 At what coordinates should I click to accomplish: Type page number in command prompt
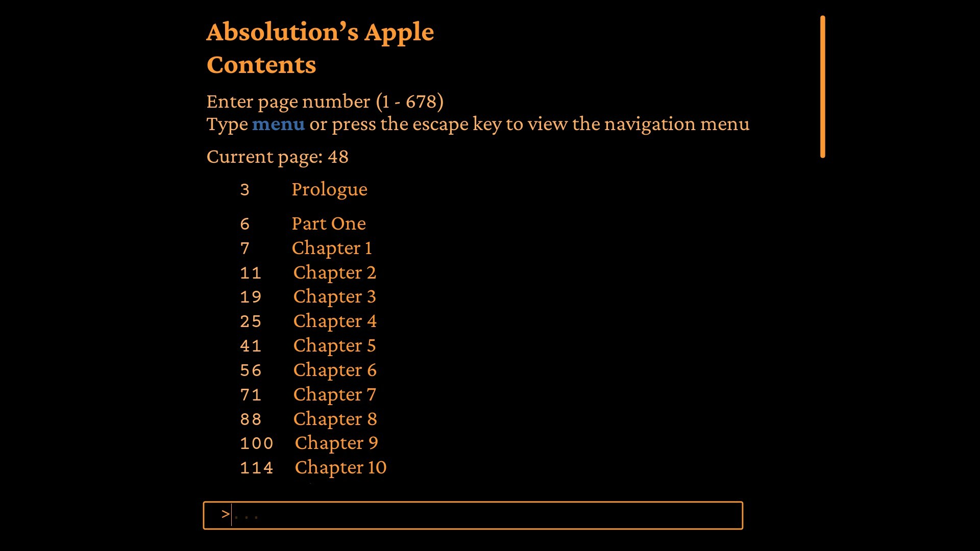click(x=473, y=514)
